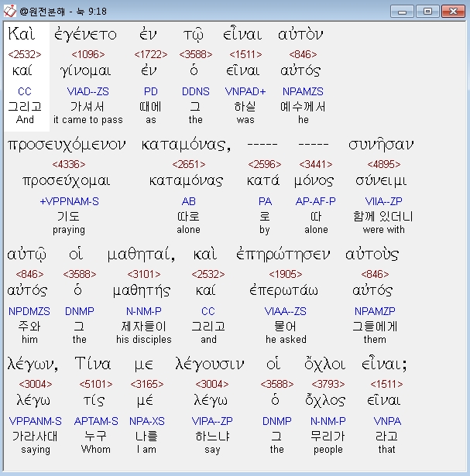This screenshot has height=476, width=470.
Task: Select the Greek word λέγουσιν
Action: pyautogui.click(x=210, y=365)
